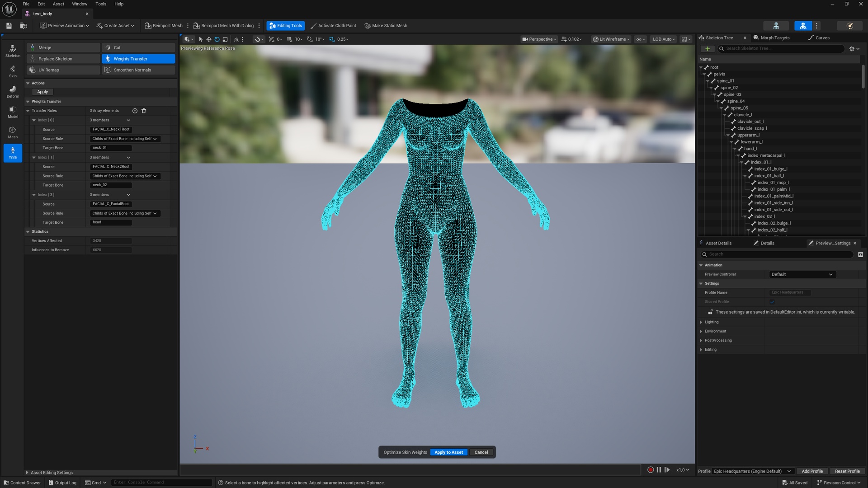The width and height of the screenshot is (868, 488).
Task: Select the spine_03 bone in tree
Action: [732, 94]
